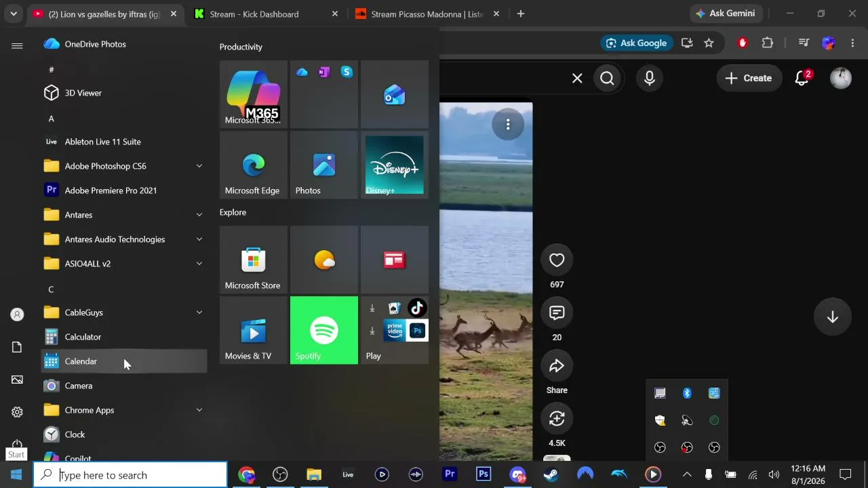Open the Microsoft Store tile
Image resolution: width=868 pixels, height=488 pixels.
254,260
